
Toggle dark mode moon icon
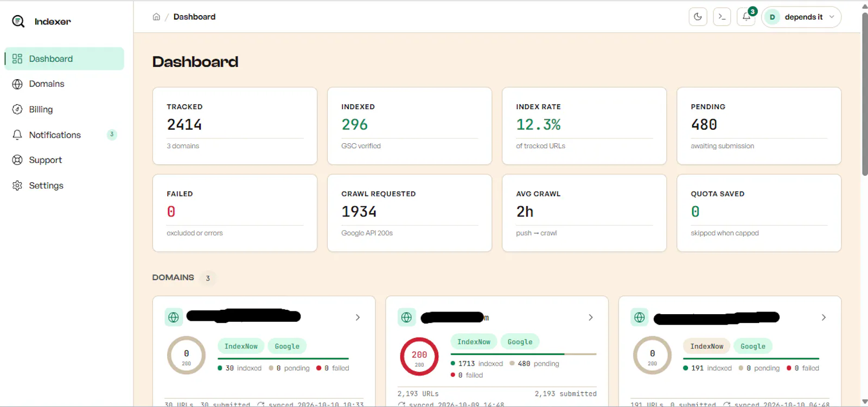click(698, 17)
